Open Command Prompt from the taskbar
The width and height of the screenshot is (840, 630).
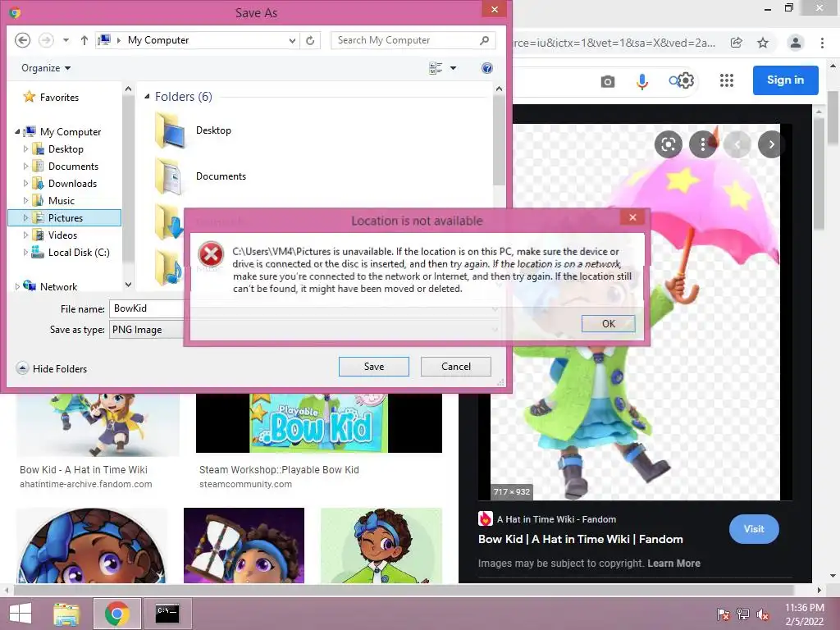(167, 614)
